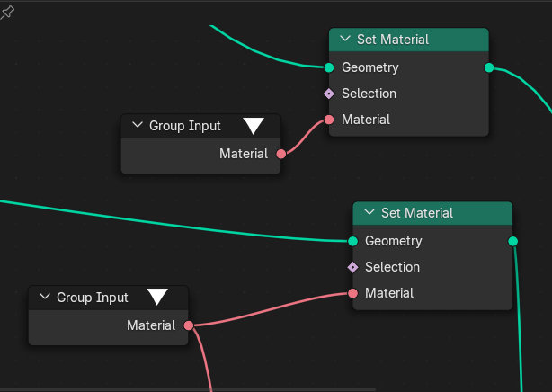552x392 pixels.
Task: Click Geometry output socket of lower Set Material
Action: click(513, 241)
